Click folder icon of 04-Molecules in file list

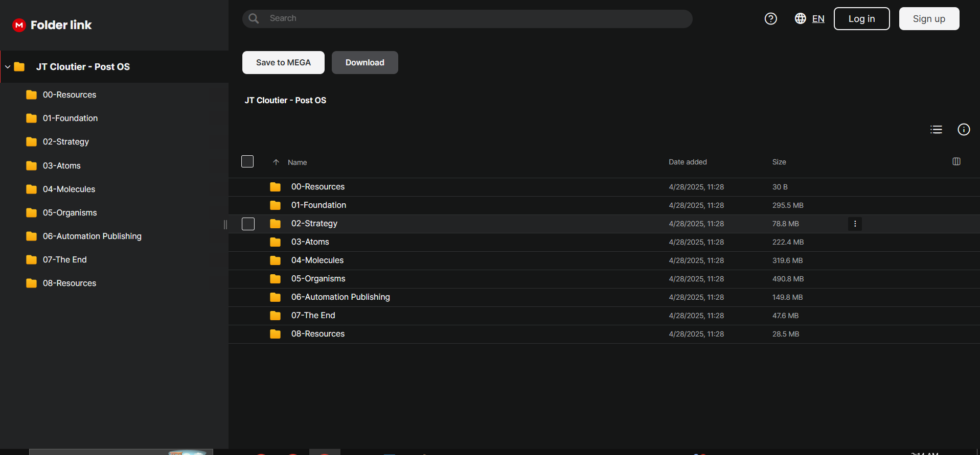pos(275,260)
